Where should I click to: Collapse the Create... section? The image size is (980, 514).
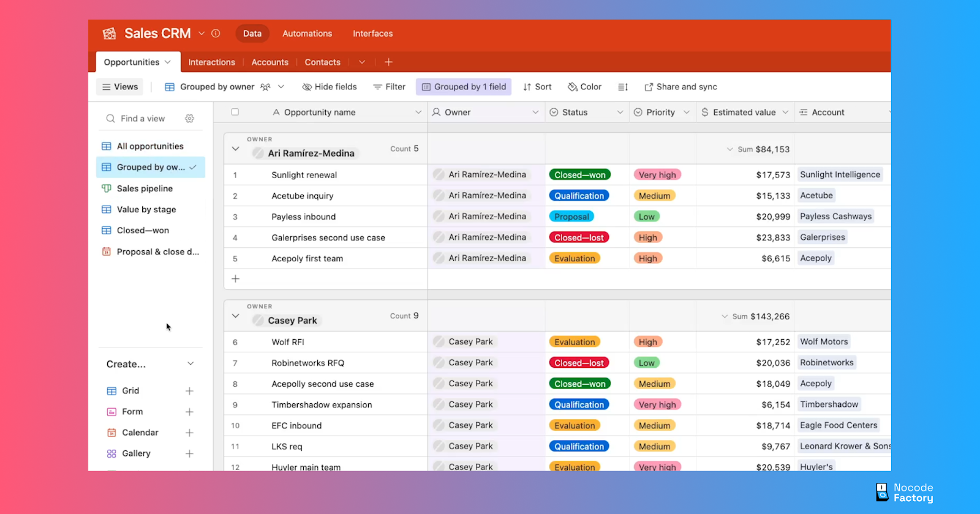click(x=190, y=364)
